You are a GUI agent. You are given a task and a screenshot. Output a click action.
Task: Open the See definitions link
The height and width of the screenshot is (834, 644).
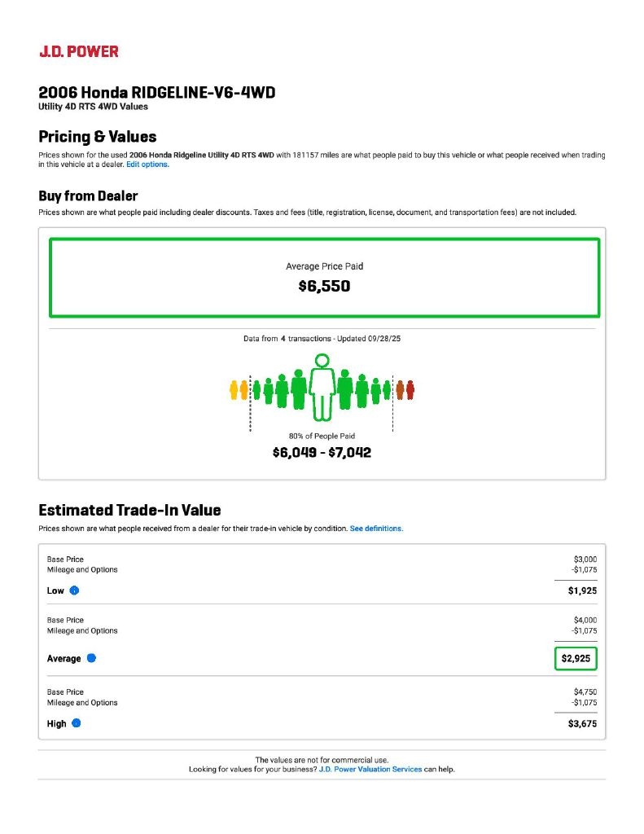tap(376, 529)
